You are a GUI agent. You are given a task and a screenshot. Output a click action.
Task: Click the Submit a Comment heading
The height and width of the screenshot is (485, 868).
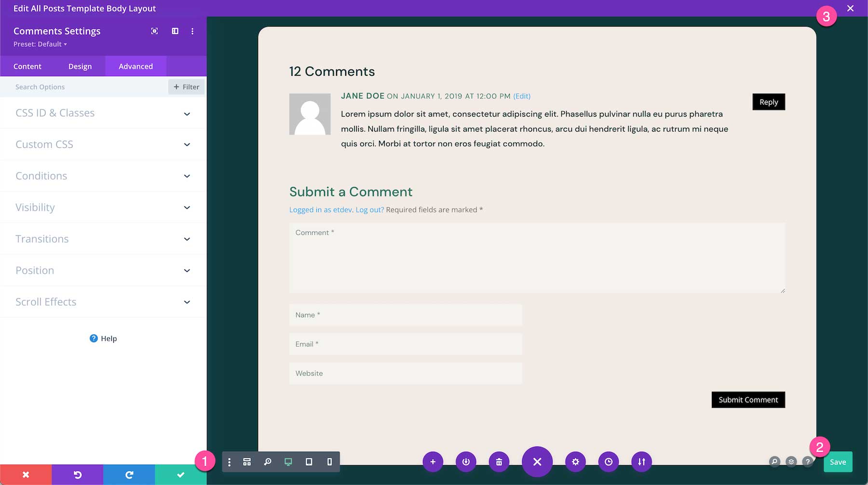(x=351, y=192)
